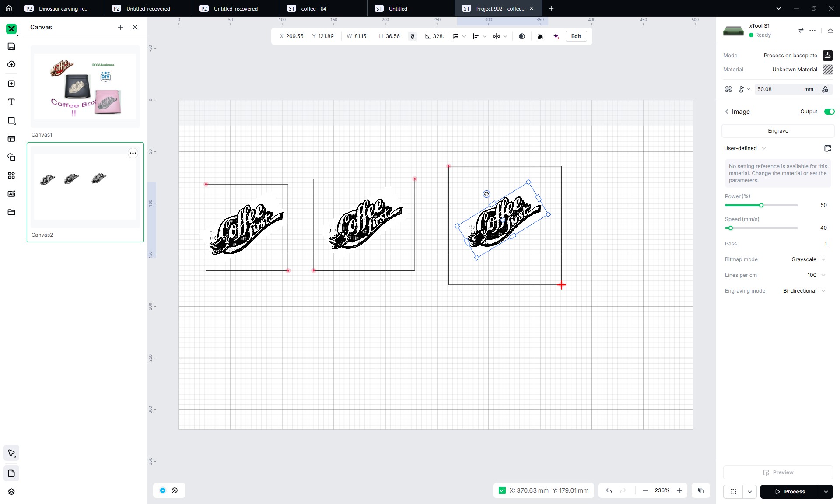
Task: Expand the Process button dropdown arrow
Action: pyautogui.click(x=826, y=492)
